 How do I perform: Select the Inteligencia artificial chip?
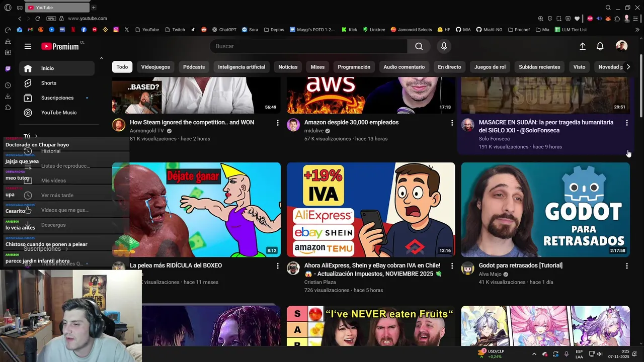242,67
